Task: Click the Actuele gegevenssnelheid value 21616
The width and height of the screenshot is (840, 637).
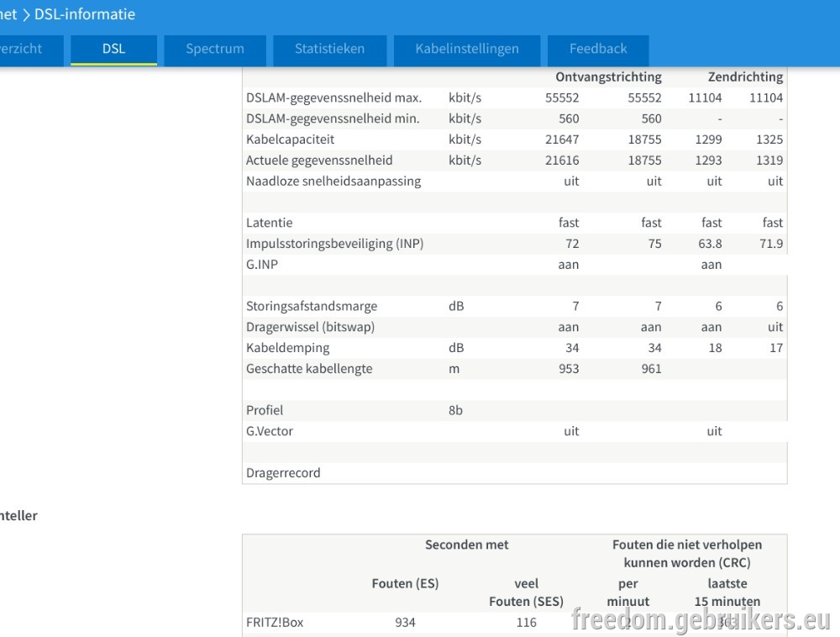Action: tap(562, 161)
